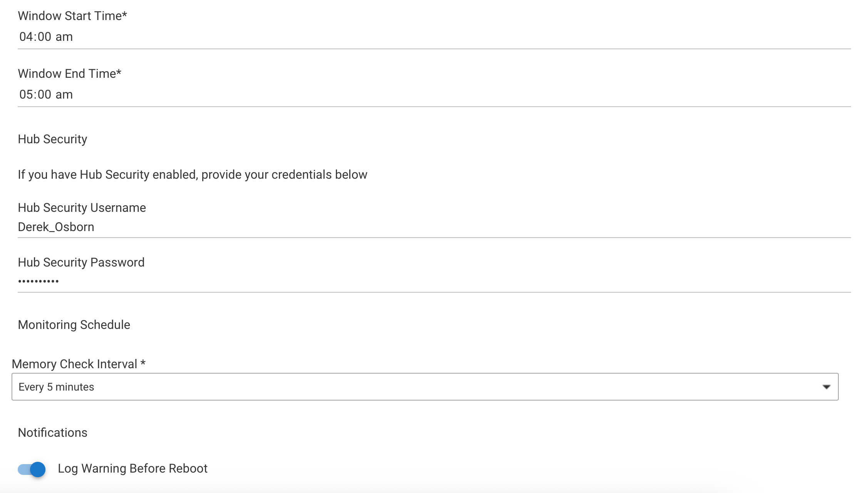The height and width of the screenshot is (493, 868).
Task: Click the 'Monitoring Schedule' section heading
Action: (74, 325)
